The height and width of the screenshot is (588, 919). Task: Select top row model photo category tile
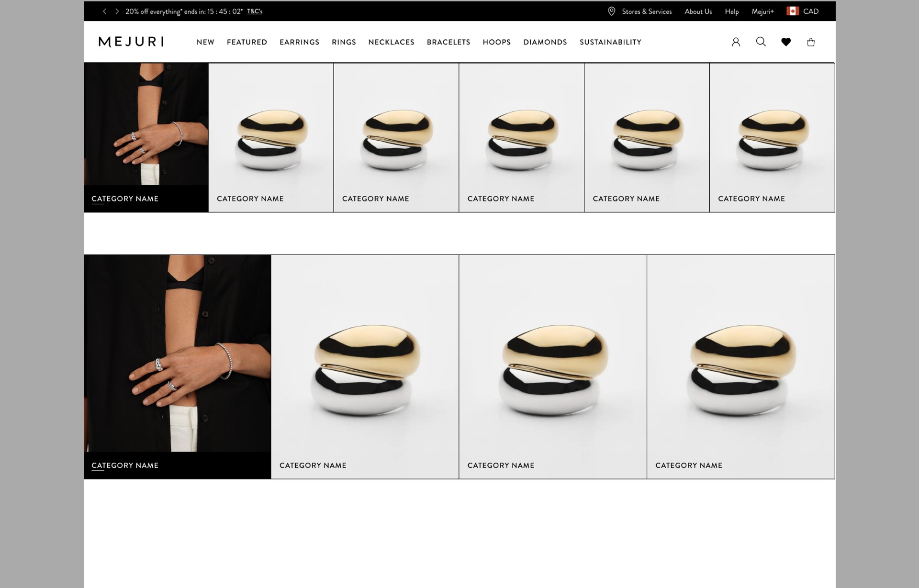click(146, 137)
